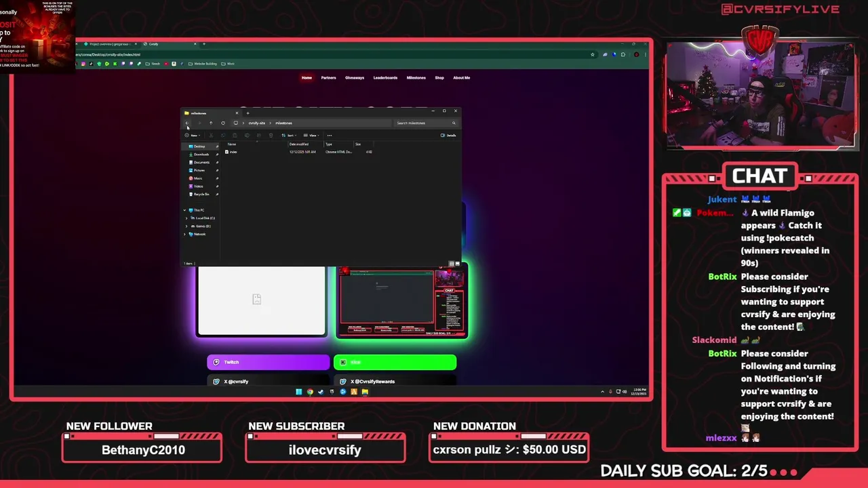Open the See more (three dots) menu
The height and width of the screenshot is (488, 868).
pyautogui.click(x=330, y=135)
